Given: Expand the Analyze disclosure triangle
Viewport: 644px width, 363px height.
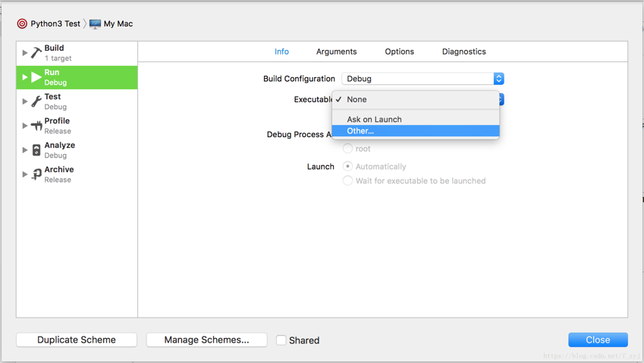Looking at the screenshot, I should click(x=24, y=150).
